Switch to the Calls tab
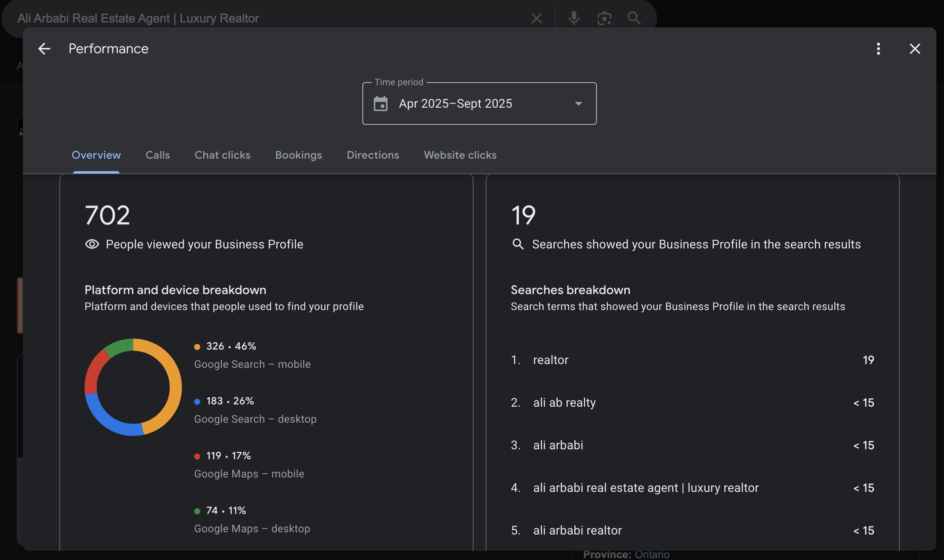944x560 pixels. (158, 155)
